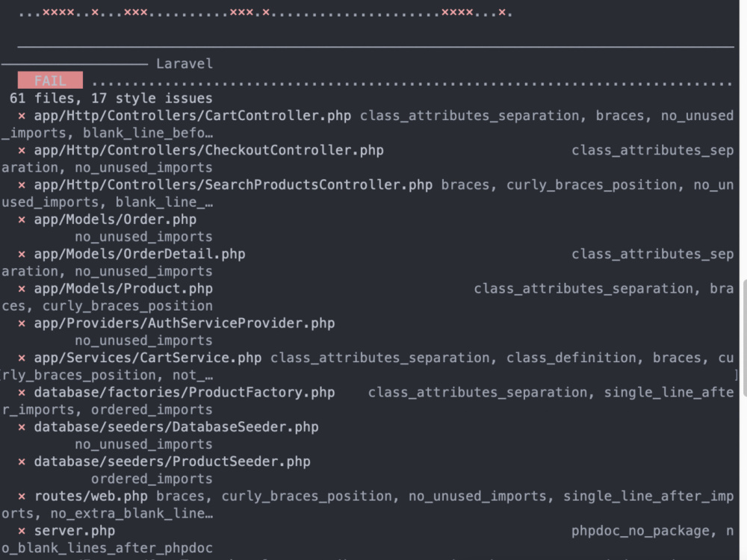Select app/Models/Product.php file path
The image size is (747, 560).
click(123, 288)
